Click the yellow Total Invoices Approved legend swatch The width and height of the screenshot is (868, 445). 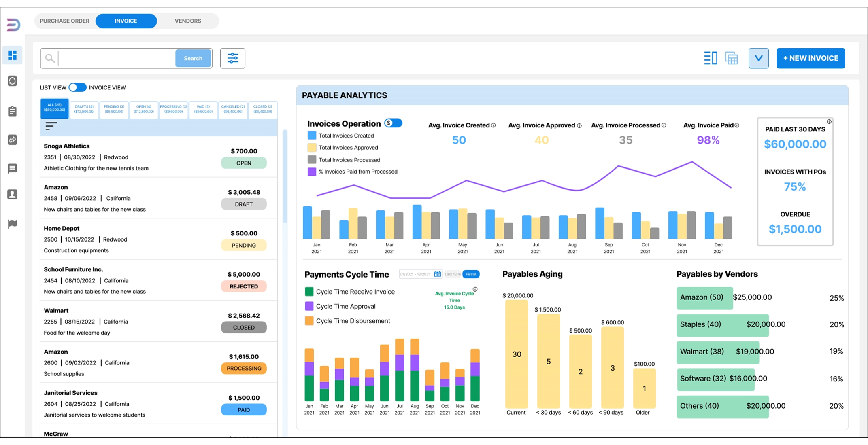[x=312, y=148]
